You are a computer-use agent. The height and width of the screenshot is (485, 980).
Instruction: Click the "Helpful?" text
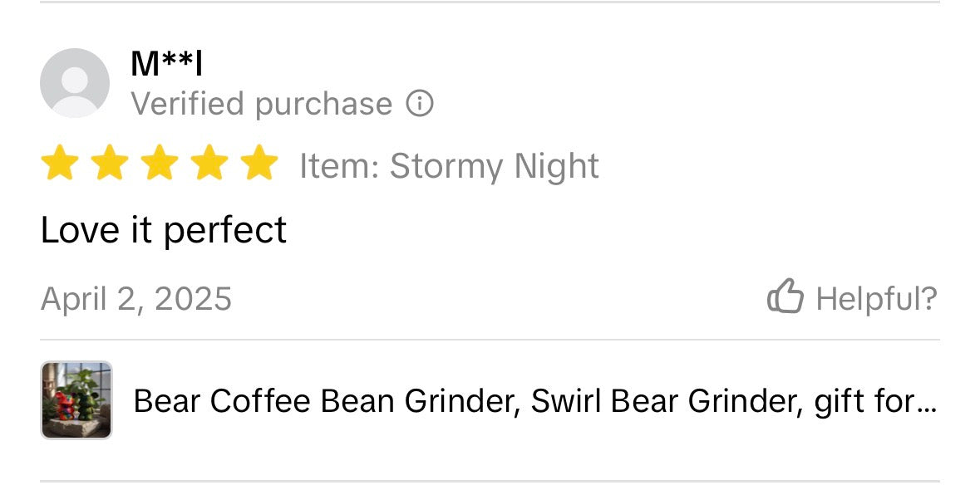(876, 298)
